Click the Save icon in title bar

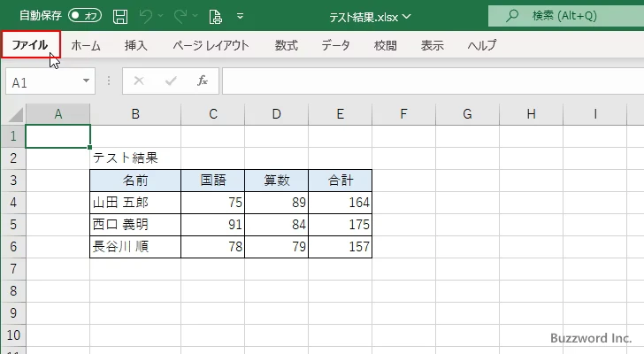pyautogui.click(x=121, y=16)
